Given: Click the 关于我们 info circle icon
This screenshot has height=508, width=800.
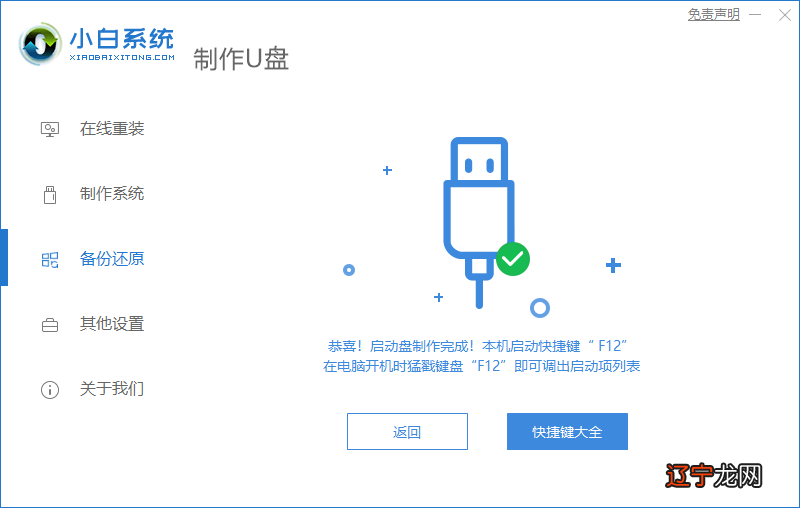Looking at the screenshot, I should (49, 390).
